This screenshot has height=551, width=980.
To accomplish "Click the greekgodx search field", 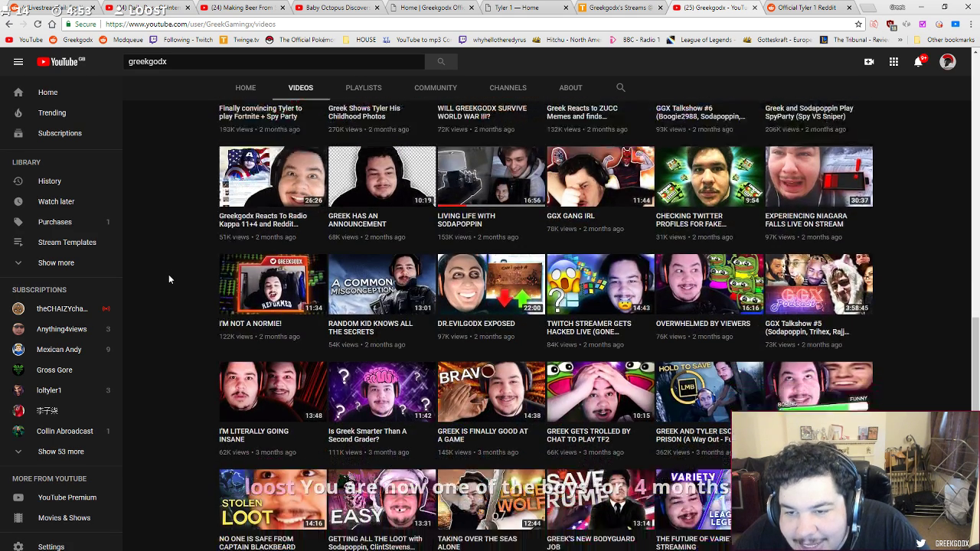I will (274, 62).
